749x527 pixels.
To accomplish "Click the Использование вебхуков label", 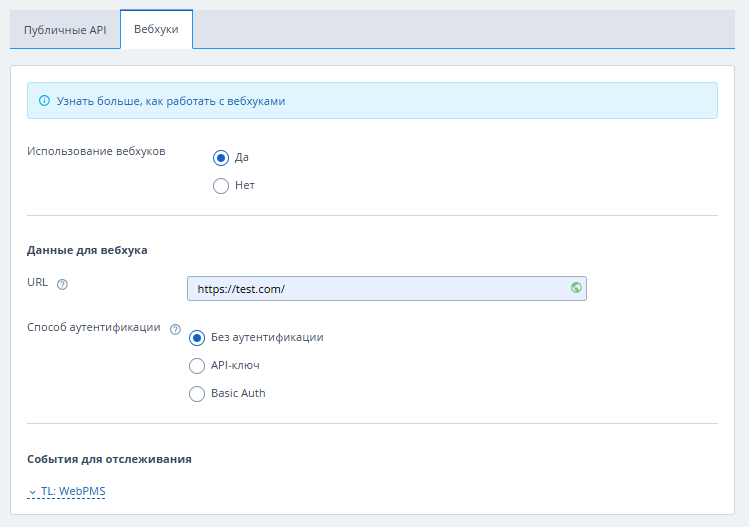I will pos(96,151).
